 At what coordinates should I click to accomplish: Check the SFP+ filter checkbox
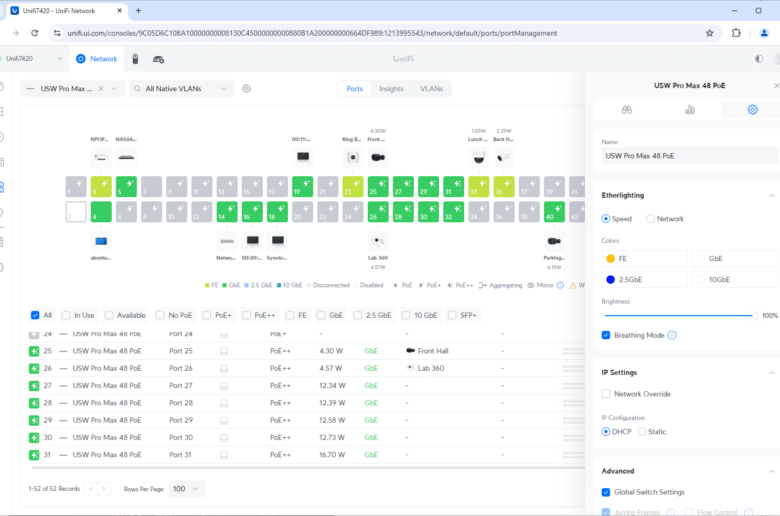452,315
